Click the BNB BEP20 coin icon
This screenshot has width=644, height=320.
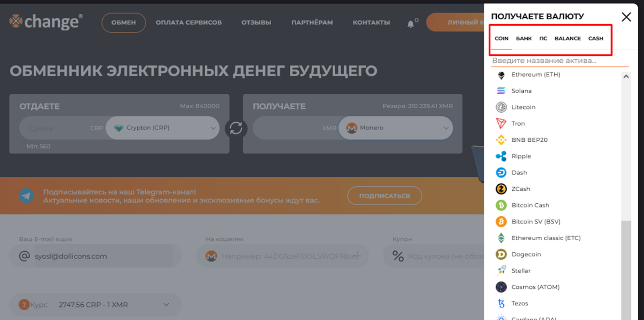(501, 140)
